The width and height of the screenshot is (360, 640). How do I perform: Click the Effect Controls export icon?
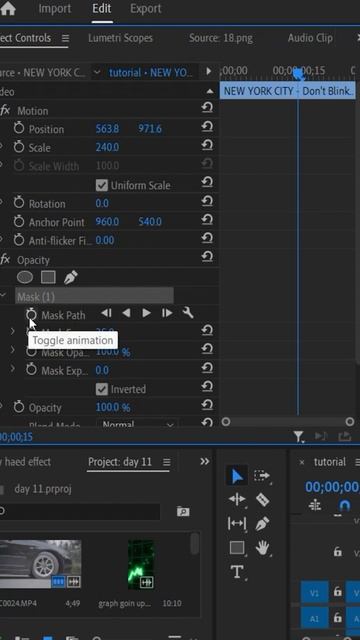pos(345,437)
